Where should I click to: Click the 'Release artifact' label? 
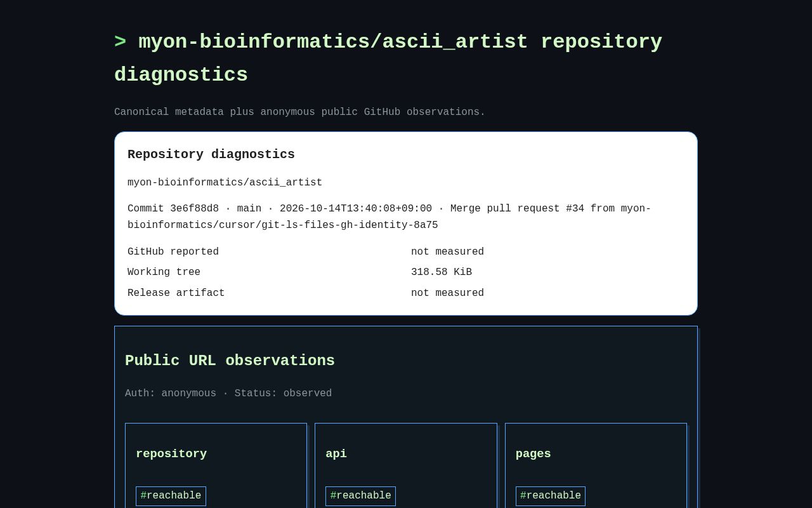[176, 293]
